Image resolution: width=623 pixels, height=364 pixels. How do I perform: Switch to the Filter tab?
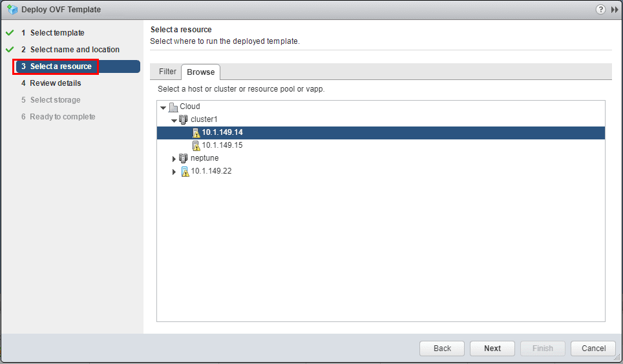click(x=167, y=72)
